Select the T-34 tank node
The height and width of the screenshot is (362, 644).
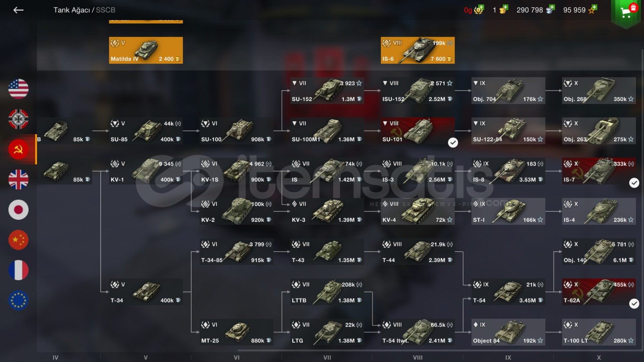tap(146, 292)
